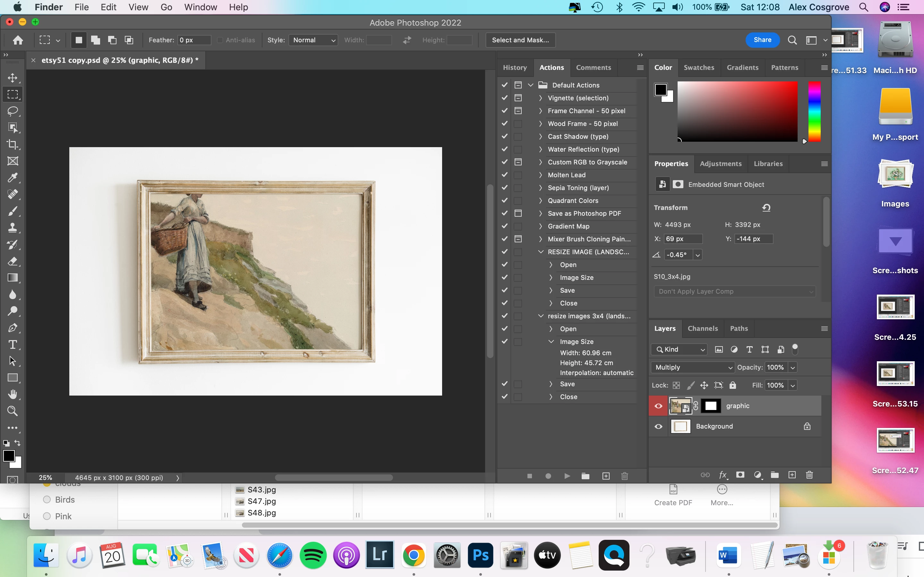Viewport: 924px width, 577px height.
Task: Open the Style Normal dropdown
Action: click(x=313, y=40)
